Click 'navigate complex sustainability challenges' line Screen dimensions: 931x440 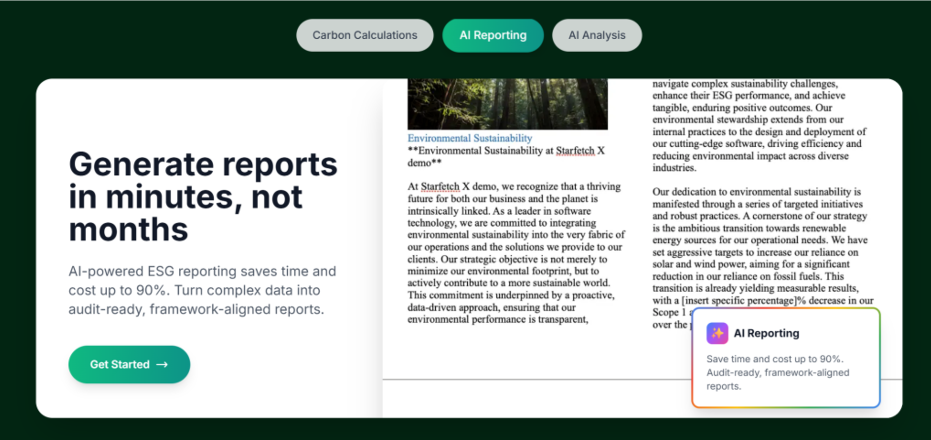pos(745,84)
